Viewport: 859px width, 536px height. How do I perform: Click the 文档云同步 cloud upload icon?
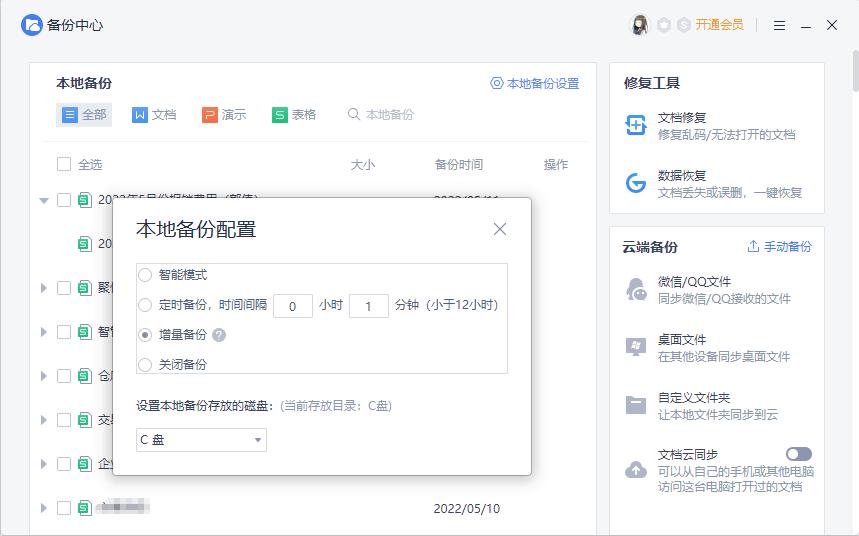pos(636,469)
